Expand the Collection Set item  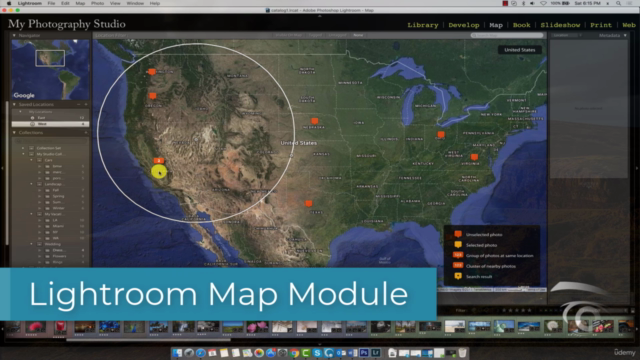(23, 148)
